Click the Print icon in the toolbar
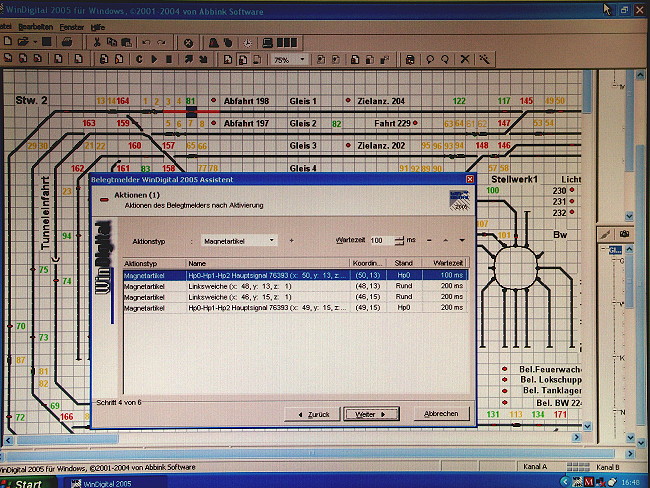 coord(67,42)
